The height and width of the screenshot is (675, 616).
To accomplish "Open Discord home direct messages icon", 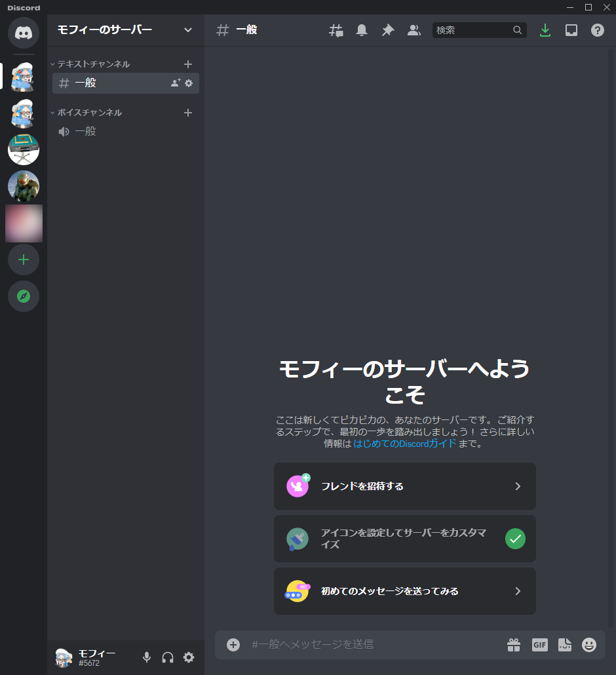I will point(23,33).
